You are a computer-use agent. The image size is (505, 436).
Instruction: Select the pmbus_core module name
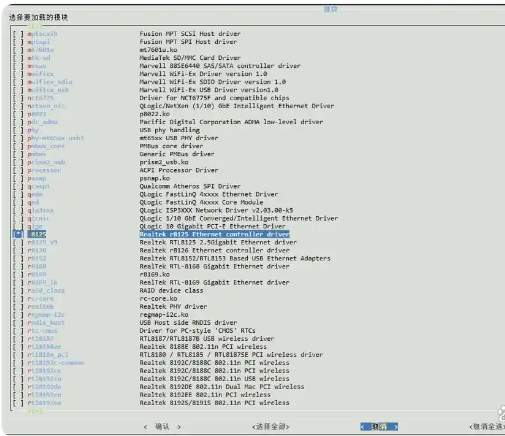click(46, 146)
